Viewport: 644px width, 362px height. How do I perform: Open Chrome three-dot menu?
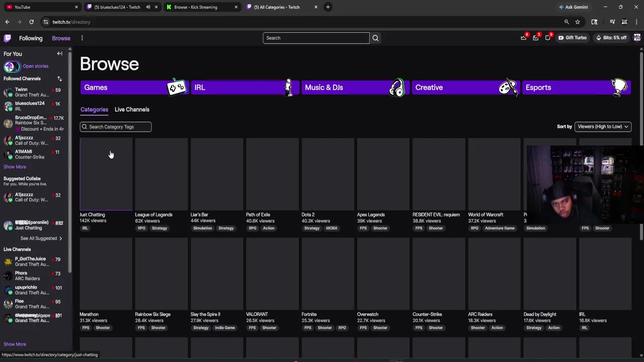637,22
